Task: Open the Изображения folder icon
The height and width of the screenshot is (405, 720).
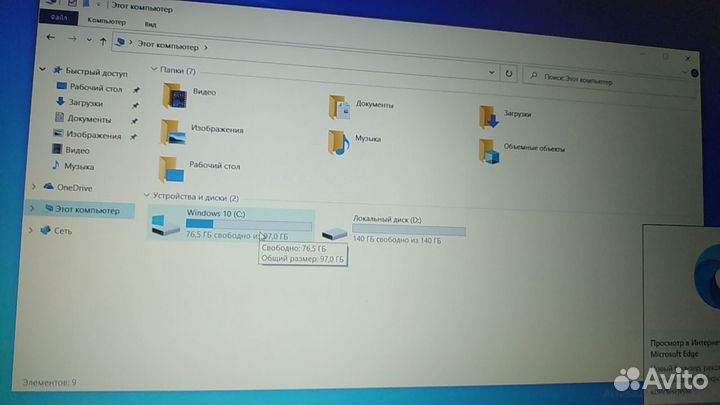Action: click(173, 132)
